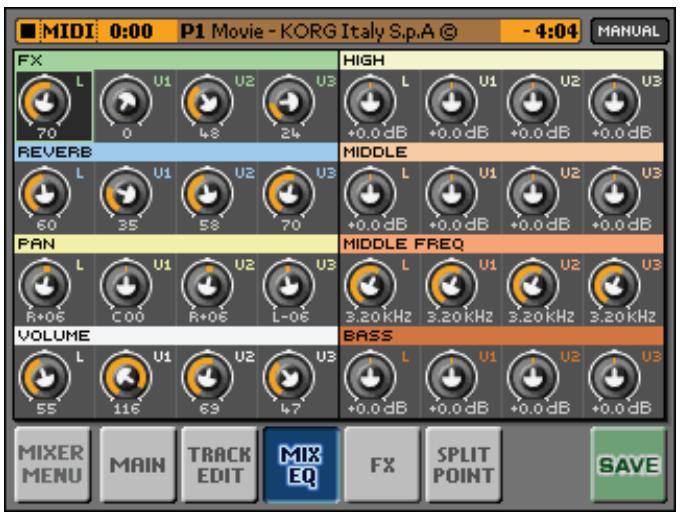Click the REVERB section header

176,152
